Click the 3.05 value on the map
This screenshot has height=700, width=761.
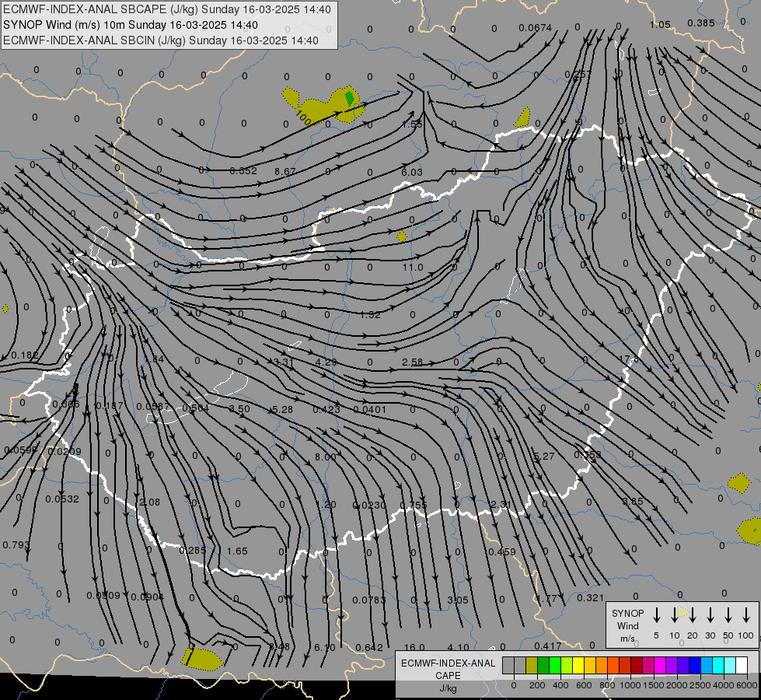458,600
